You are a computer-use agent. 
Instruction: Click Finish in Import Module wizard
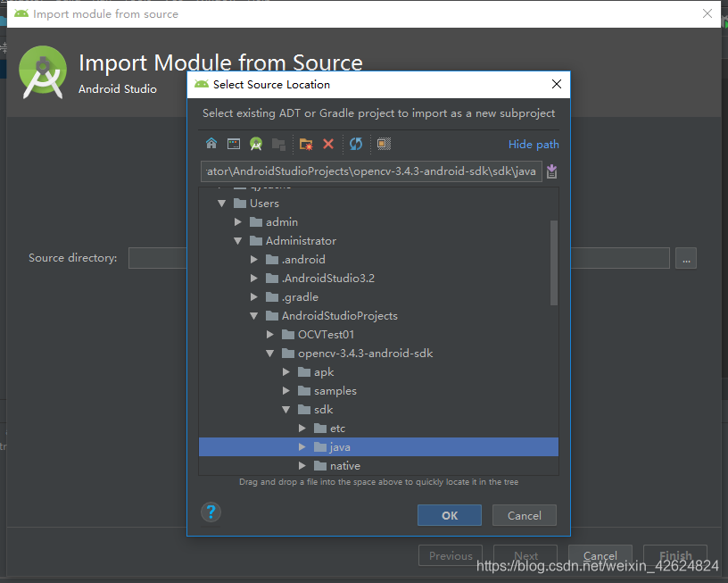click(x=675, y=555)
